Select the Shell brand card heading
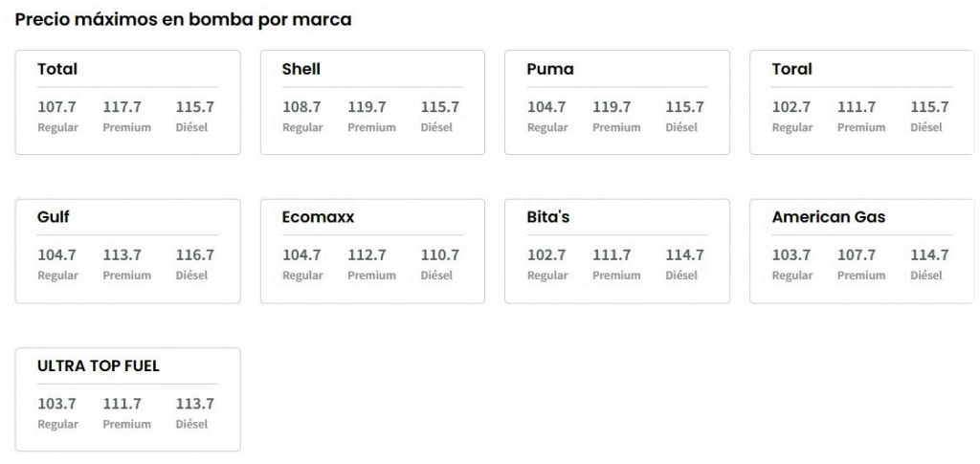 coord(301,69)
